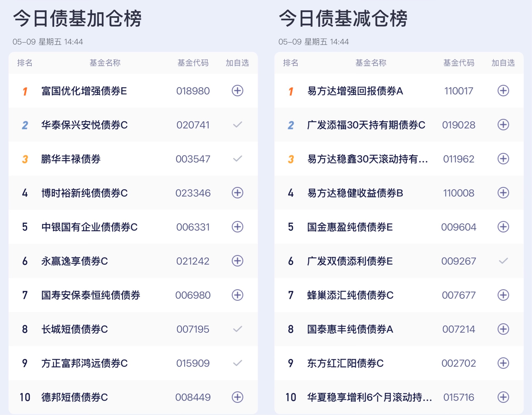
Task: Select fund name 长城短债债券C
Action: 74,329
